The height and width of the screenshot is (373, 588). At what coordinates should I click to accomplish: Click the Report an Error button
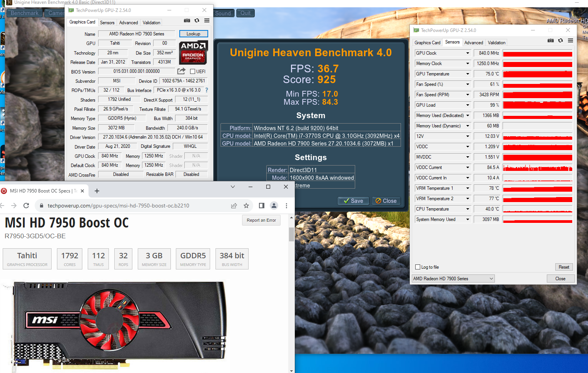pos(261,220)
